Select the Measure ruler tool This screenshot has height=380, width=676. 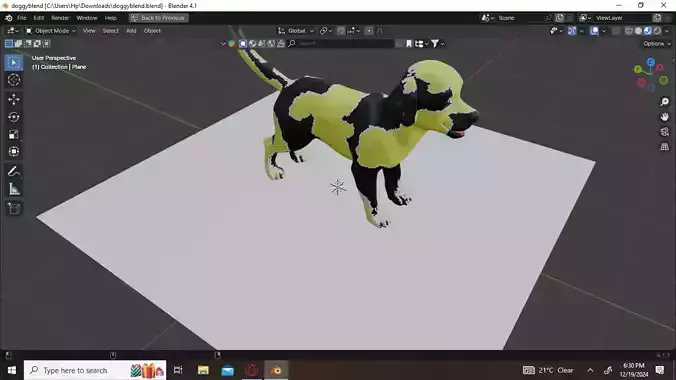[14, 189]
